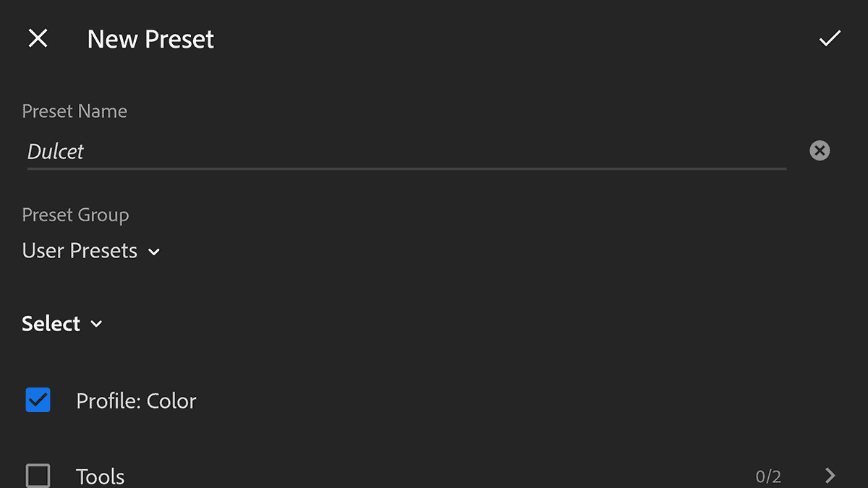Open the User Presets group dropdown
Image resolution: width=868 pixels, height=488 pixels.
[x=90, y=251]
